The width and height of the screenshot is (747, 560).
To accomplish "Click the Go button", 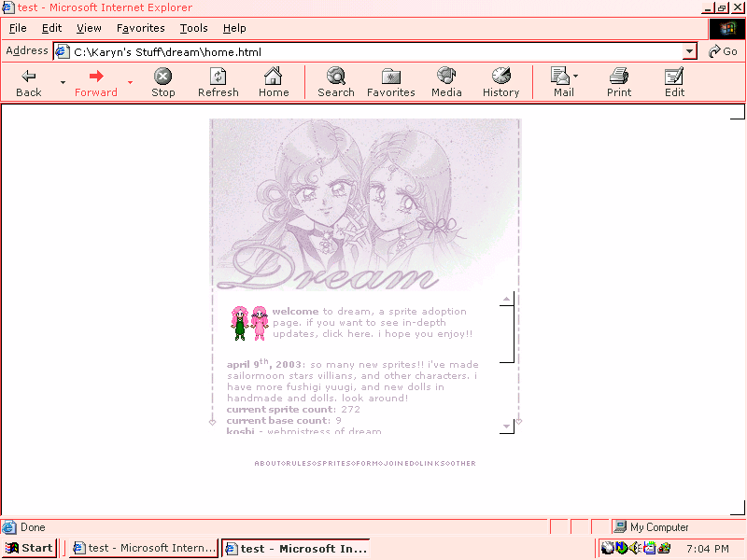I will coord(723,52).
